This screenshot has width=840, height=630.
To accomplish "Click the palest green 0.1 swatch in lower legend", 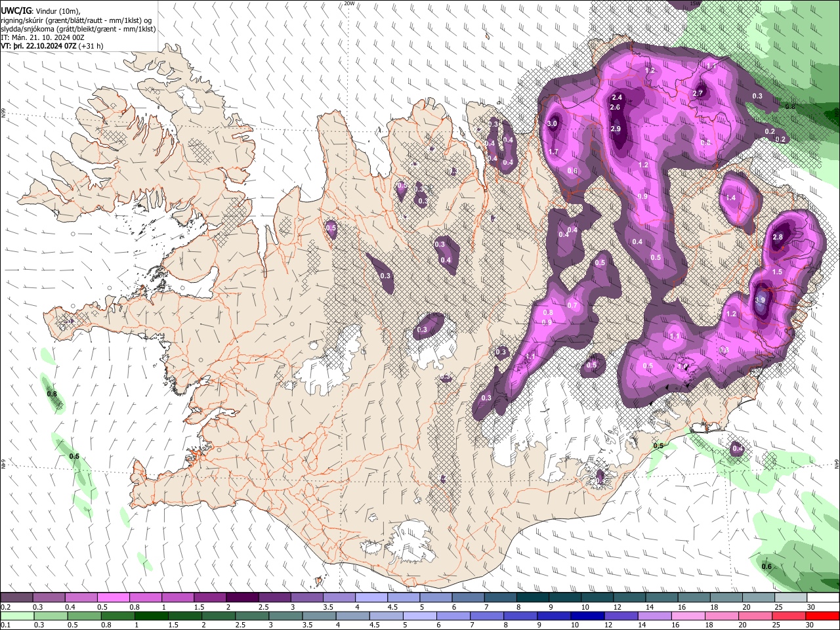I will (17, 616).
